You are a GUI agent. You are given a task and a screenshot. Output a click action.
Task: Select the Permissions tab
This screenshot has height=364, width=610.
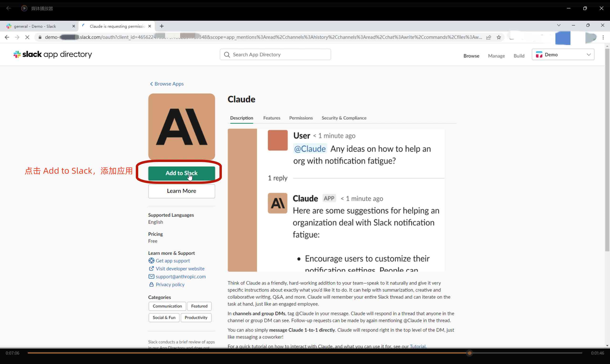pos(301,118)
